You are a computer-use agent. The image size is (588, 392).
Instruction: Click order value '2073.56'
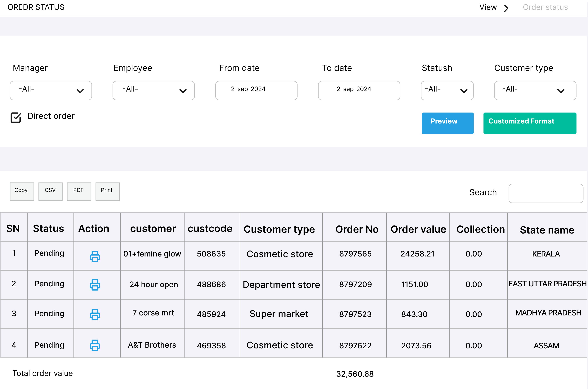click(x=416, y=345)
